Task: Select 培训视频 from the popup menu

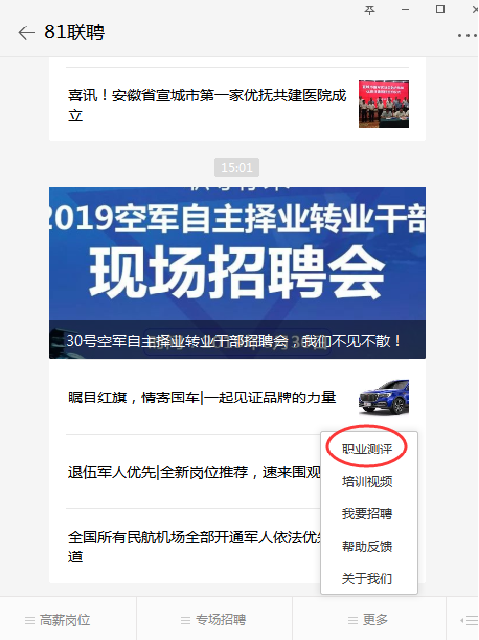Action: coord(367,481)
